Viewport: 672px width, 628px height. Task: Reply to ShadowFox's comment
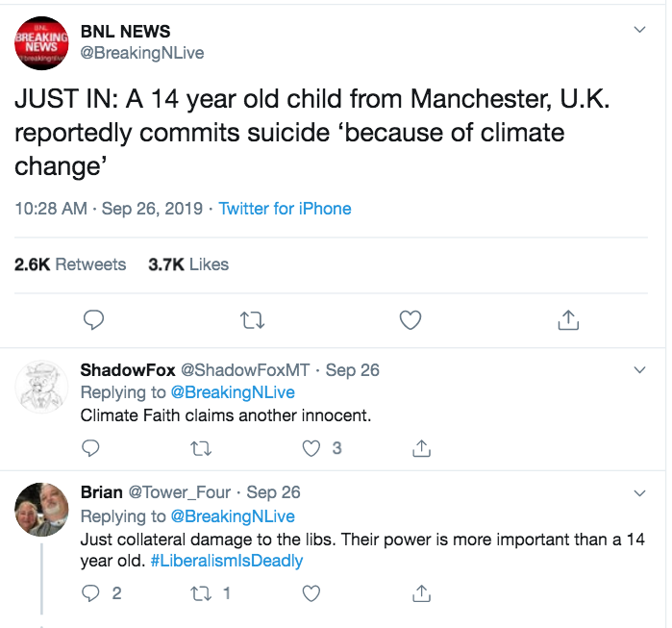tap(90, 448)
